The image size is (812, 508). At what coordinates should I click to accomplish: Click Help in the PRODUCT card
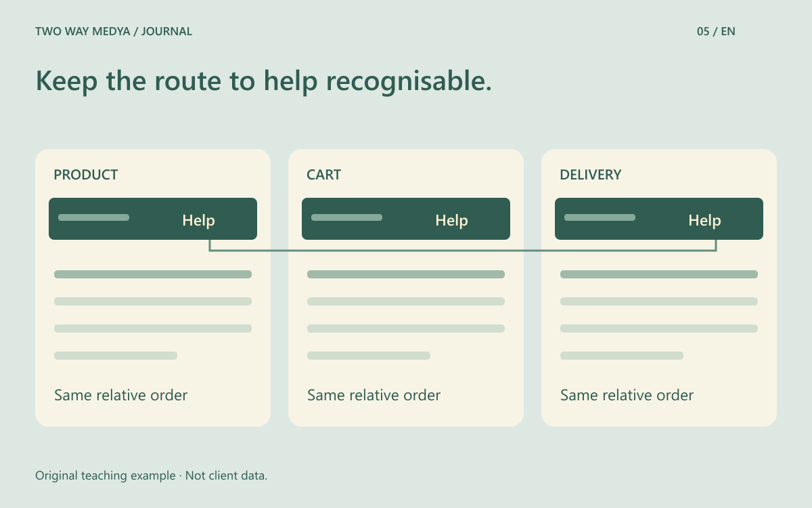coord(198,220)
